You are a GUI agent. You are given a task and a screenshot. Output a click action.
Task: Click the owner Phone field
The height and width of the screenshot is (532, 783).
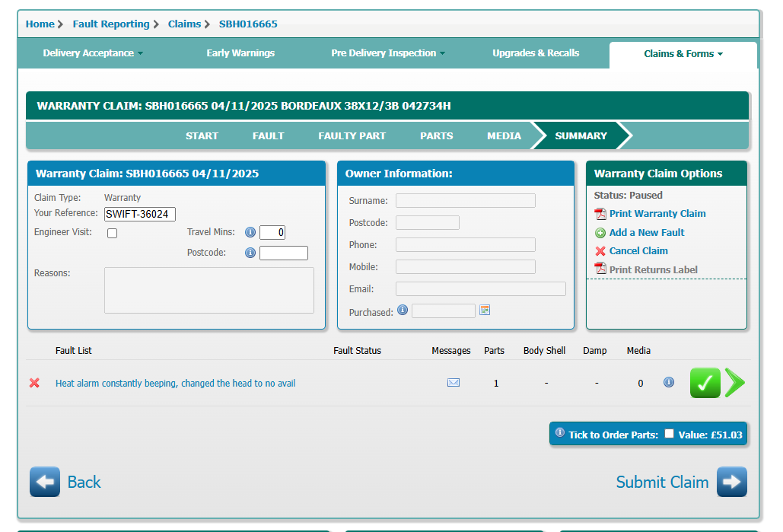point(466,245)
